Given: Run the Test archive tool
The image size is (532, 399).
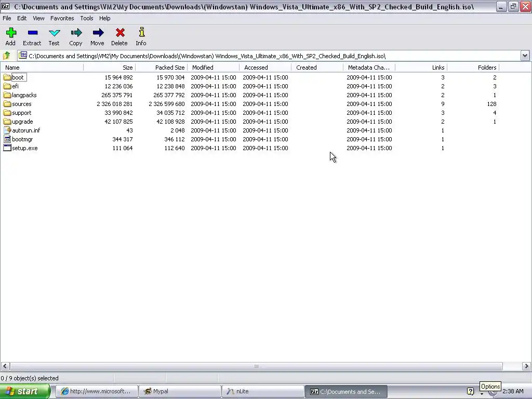Looking at the screenshot, I should point(54,33).
